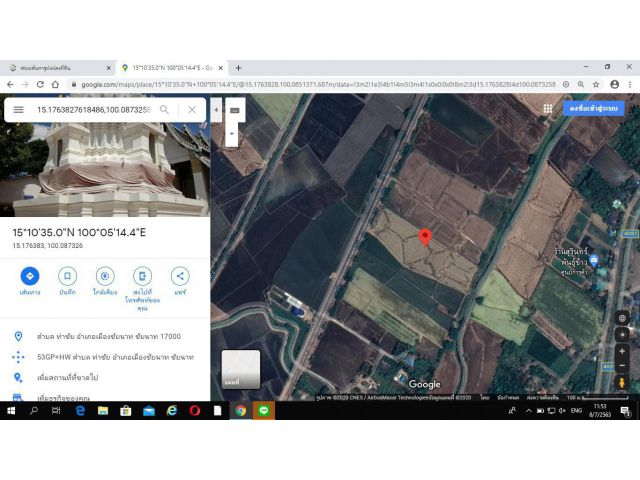Image resolution: width=640 pixels, height=480 pixels.
Task: Collapse the side panel arrow
Action: pyautogui.click(x=216, y=110)
